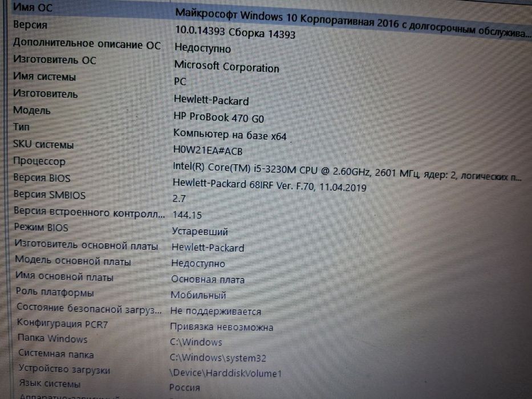The width and height of the screenshot is (532, 399).
Task: Click the 'Не поддерживается' value
Action: pyautogui.click(x=216, y=311)
